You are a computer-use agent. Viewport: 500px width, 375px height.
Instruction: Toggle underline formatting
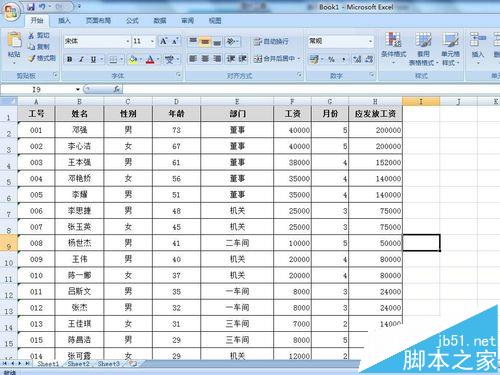tap(93, 59)
